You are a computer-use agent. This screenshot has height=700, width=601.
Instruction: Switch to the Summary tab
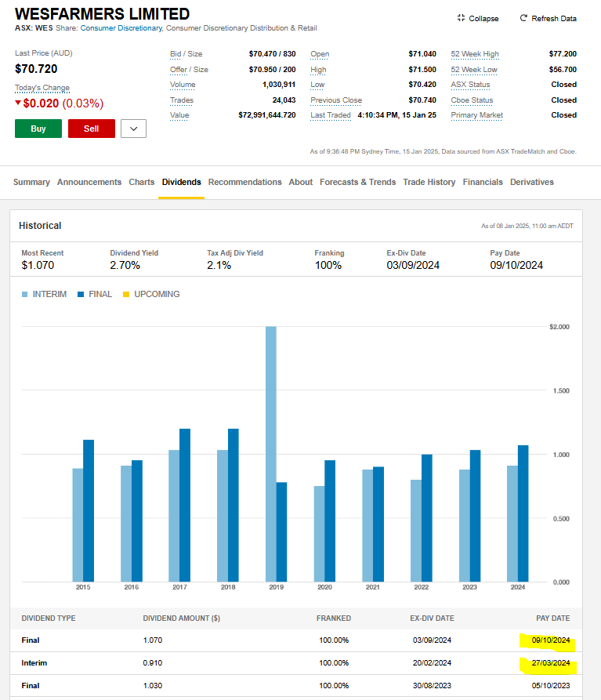(31, 182)
